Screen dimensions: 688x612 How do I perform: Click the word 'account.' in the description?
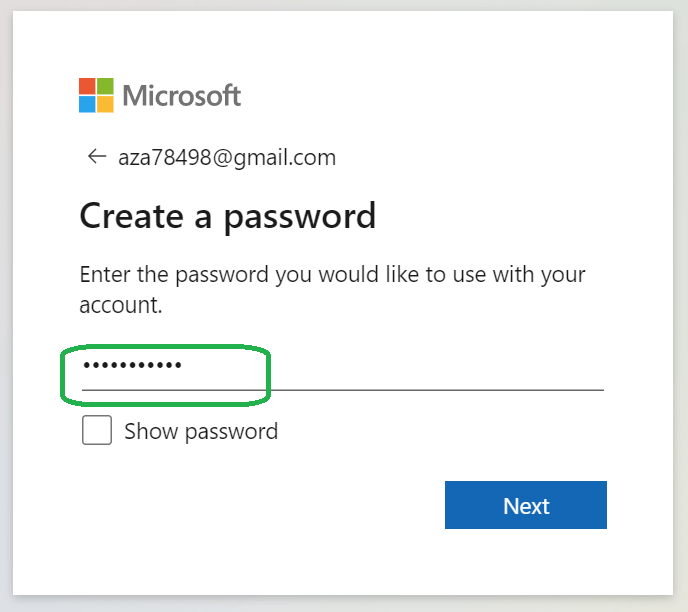(121, 305)
